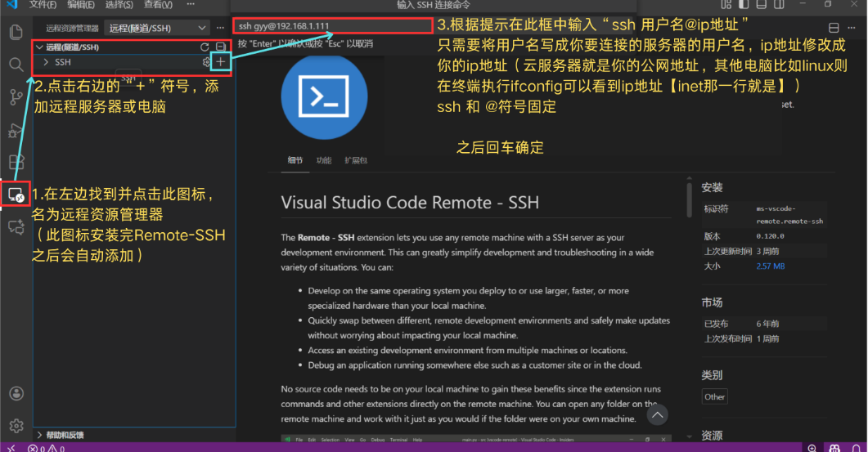
Task: Open the 编辑(E) menu
Action: coord(81,4)
